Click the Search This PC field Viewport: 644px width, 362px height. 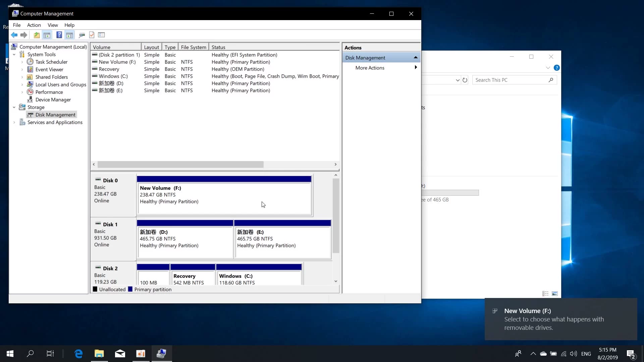pyautogui.click(x=514, y=80)
